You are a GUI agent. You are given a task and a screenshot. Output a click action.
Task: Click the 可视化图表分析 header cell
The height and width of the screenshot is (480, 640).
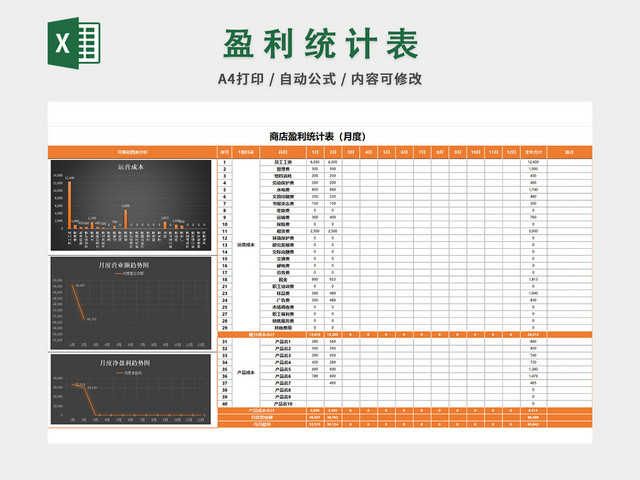(x=132, y=152)
